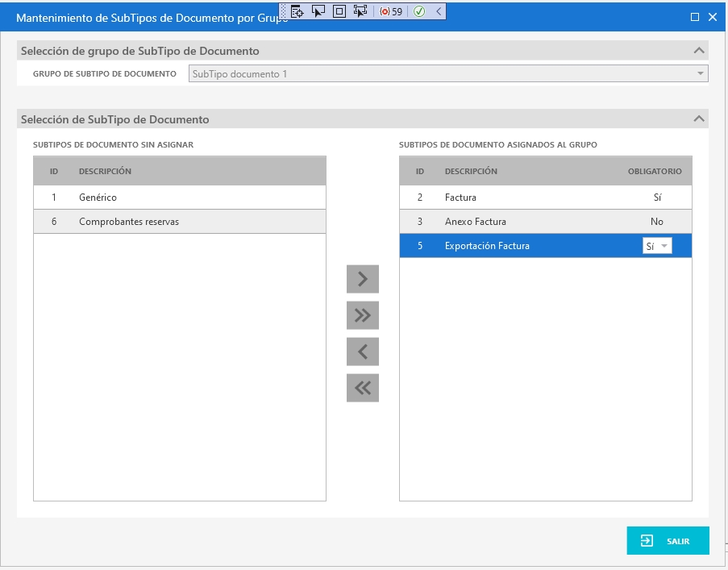Click ID 1 cell of Genérico

(x=54, y=198)
